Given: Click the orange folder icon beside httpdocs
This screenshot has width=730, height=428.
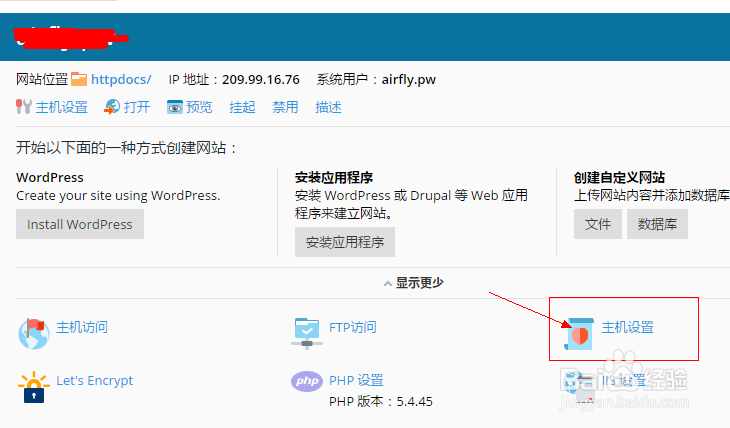Looking at the screenshot, I should click(79, 79).
